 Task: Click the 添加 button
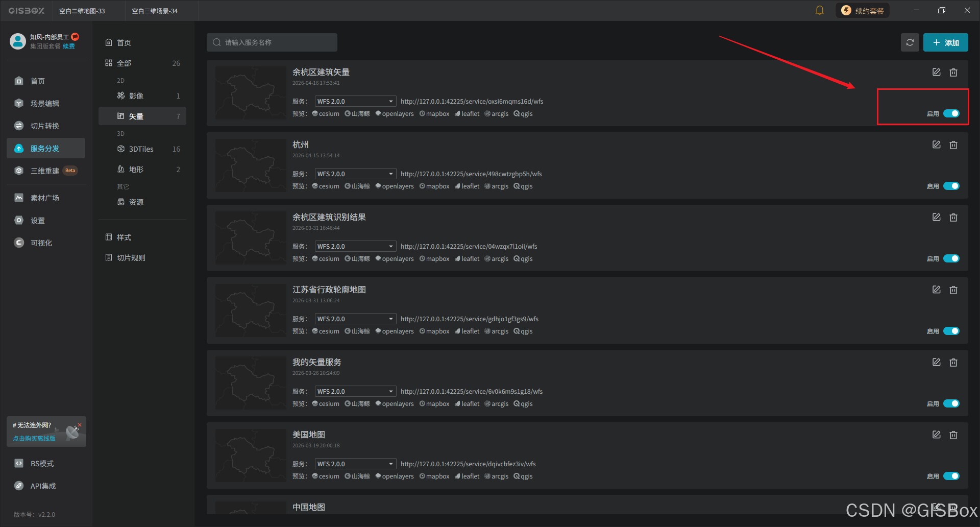point(945,42)
